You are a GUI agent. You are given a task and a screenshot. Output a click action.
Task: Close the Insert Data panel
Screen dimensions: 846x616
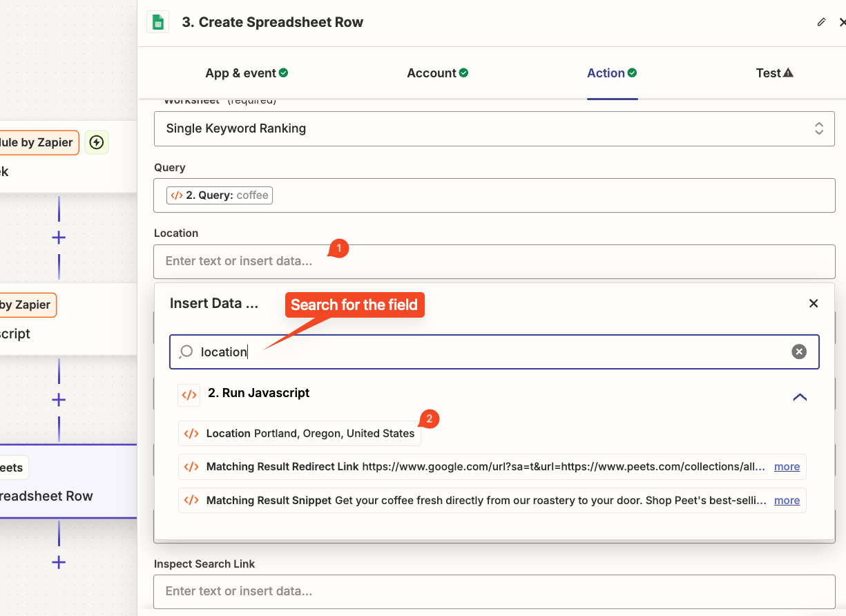coord(814,303)
